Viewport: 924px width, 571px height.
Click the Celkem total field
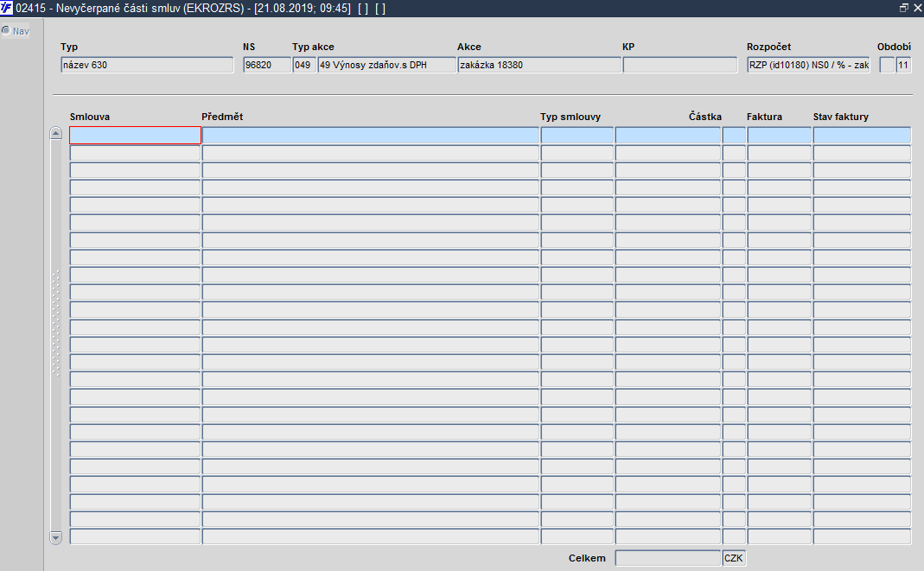coord(667,558)
